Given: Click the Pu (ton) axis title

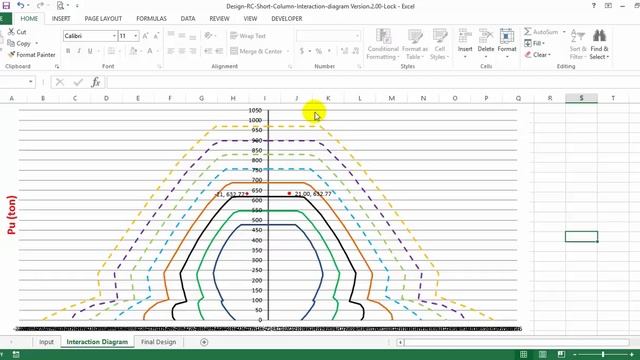Looking at the screenshot, I should point(11,215).
